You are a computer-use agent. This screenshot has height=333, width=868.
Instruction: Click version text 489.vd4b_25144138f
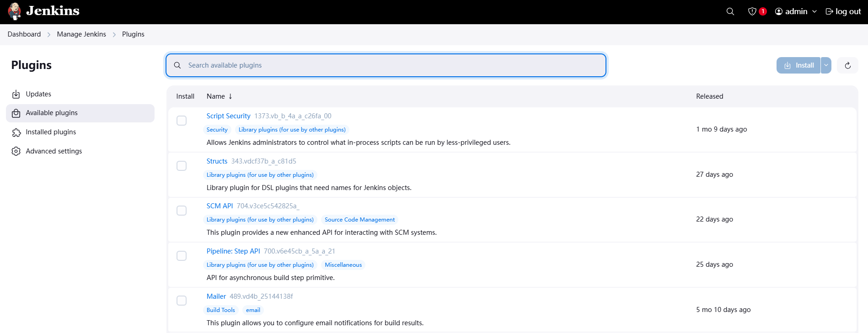click(x=261, y=296)
